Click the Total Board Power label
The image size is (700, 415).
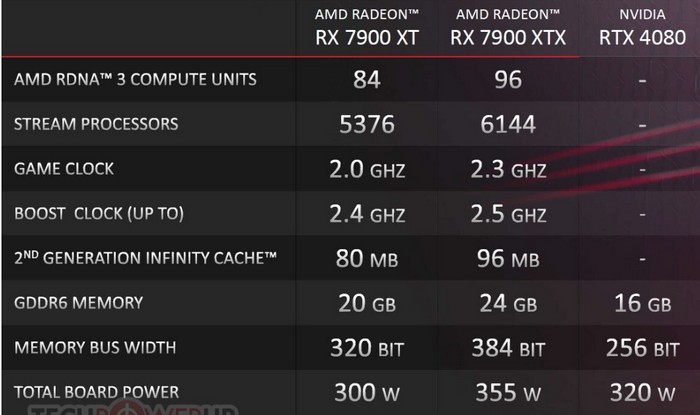(98, 393)
